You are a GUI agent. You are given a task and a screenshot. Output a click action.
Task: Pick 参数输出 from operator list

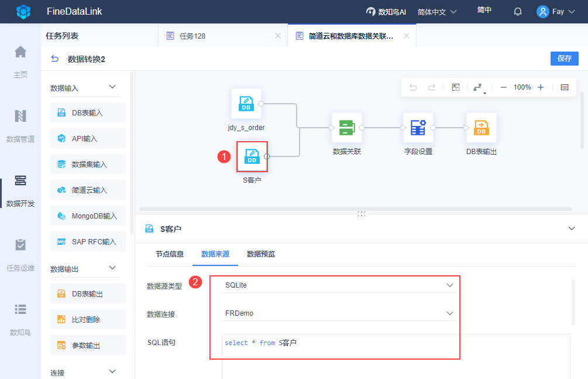click(88, 345)
